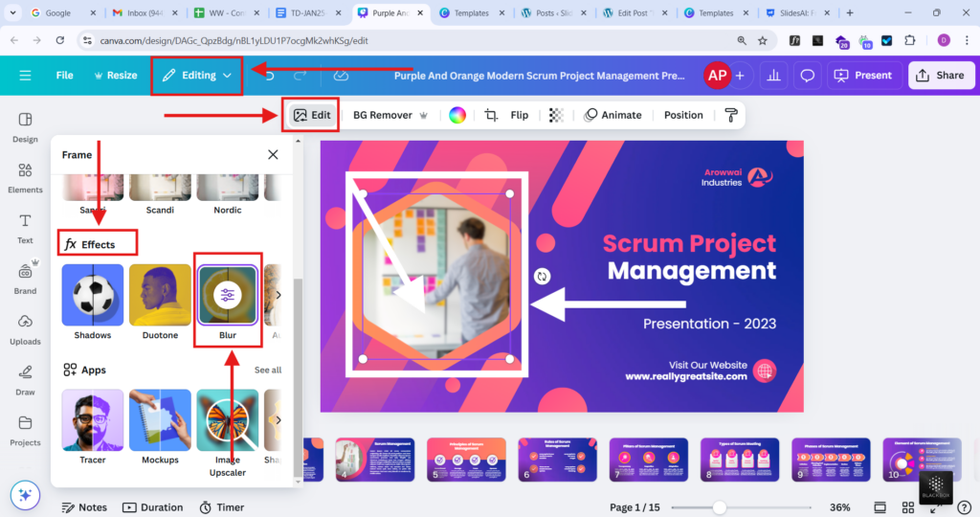Toggle the scroll view pages icon
The image size is (980, 517).
point(880,507)
